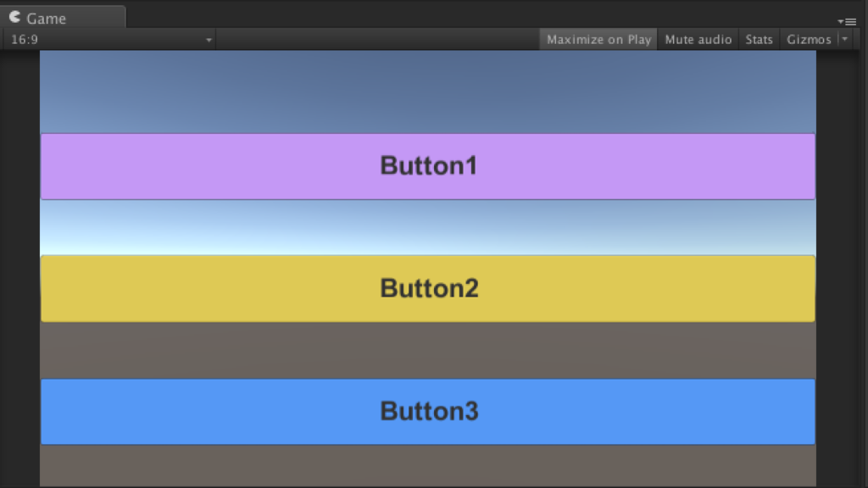Toggle Maximize on Play
Screen dimensions: 868x488
(598, 40)
